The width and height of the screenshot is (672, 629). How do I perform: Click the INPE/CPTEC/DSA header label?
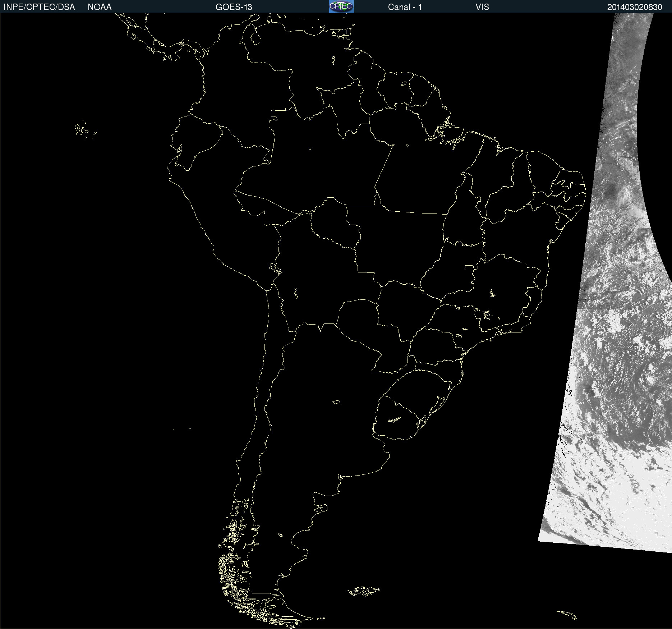click(x=39, y=7)
